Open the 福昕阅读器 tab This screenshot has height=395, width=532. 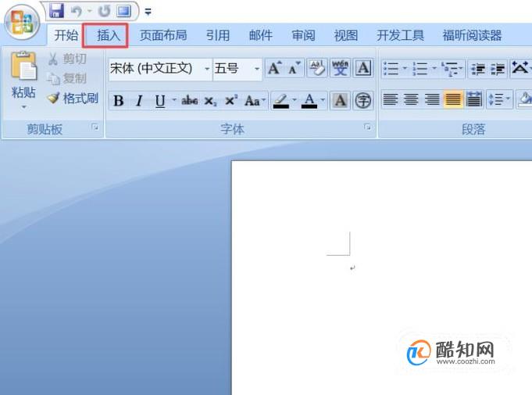click(x=472, y=35)
